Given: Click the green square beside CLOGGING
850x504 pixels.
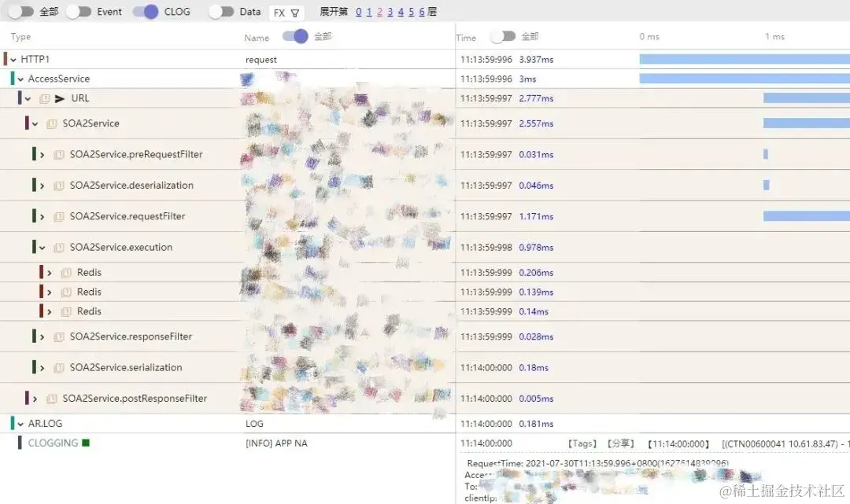Looking at the screenshot, I should [x=86, y=443].
